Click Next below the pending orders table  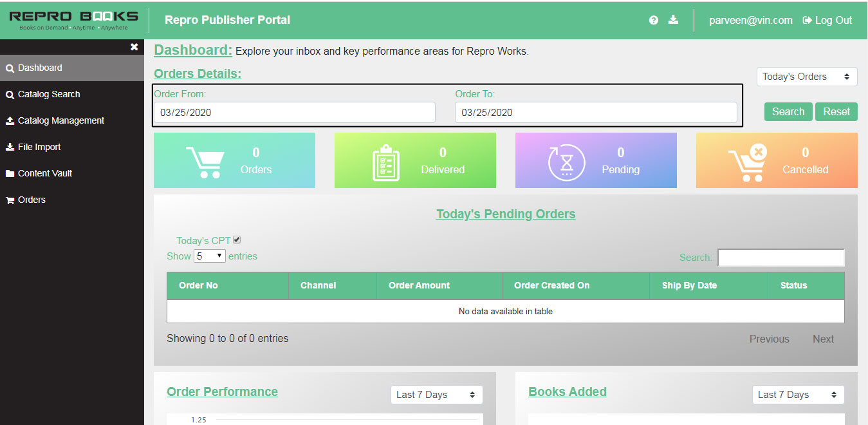click(x=823, y=338)
